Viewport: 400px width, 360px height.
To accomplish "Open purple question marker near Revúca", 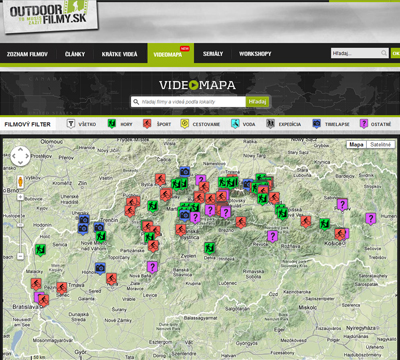I will pyautogui.click(x=272, y=236).
